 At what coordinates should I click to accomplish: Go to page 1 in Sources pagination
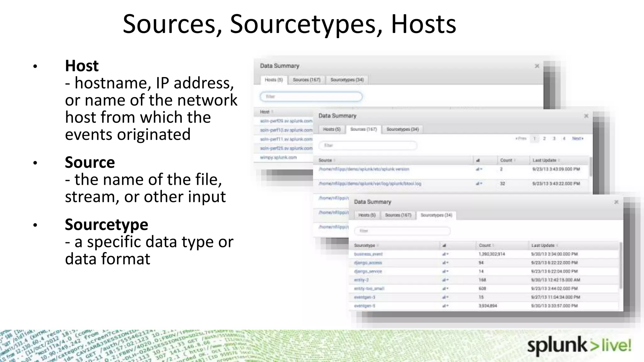(x=534, y=139)
